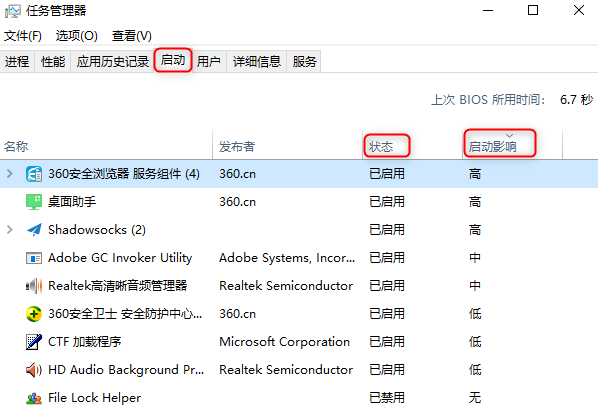This screenshot has height=418, width=598.
Task: Click the Realtek高清晰音频管理器 speaker icon
Action: [x=34, y=286]
